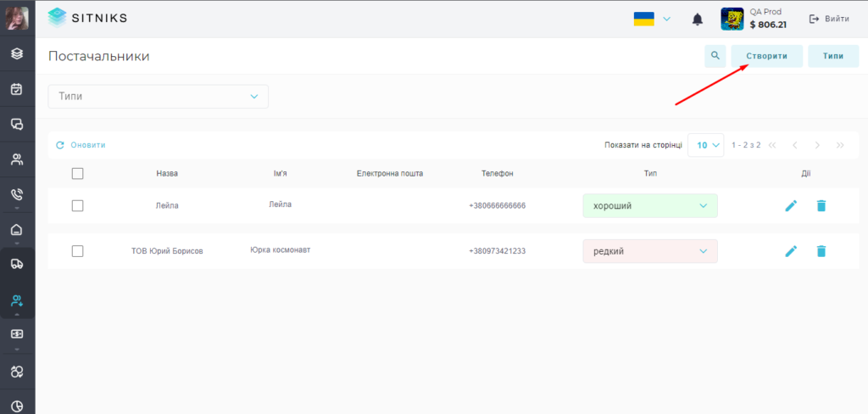
Task: Refresh list with Оновити
Action: (x=81, y=145)
